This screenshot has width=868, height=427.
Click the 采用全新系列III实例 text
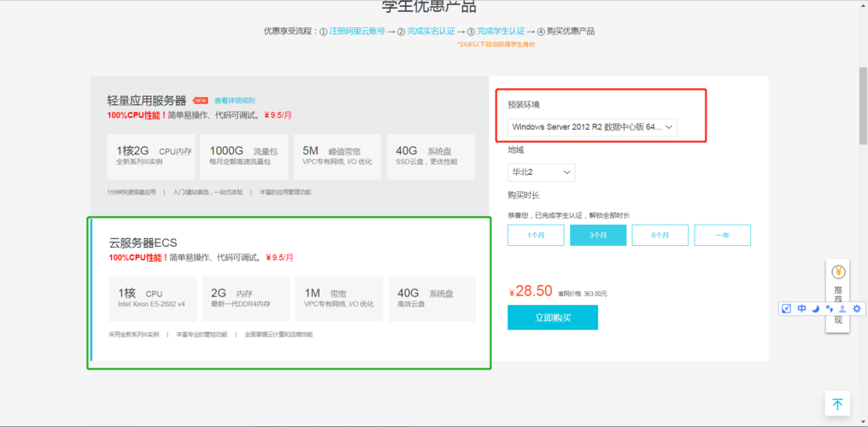(x=134, y=335)
